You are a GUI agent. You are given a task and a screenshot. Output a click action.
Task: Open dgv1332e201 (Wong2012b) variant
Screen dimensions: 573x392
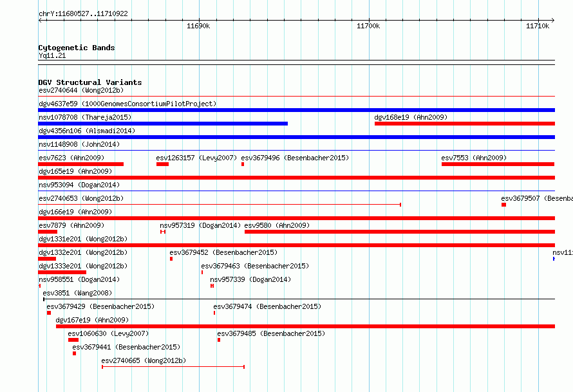83,252
